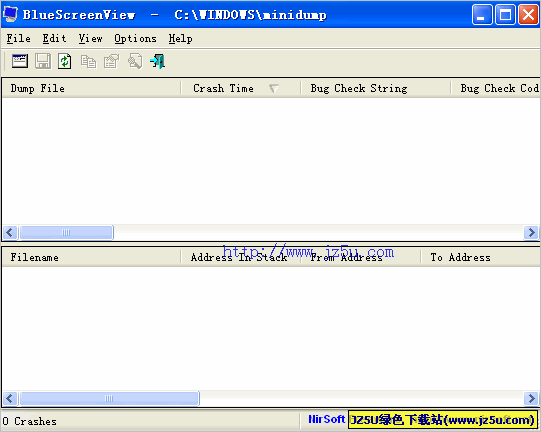Sort by Dump File column header
The image size is (541, 432).
91,88
